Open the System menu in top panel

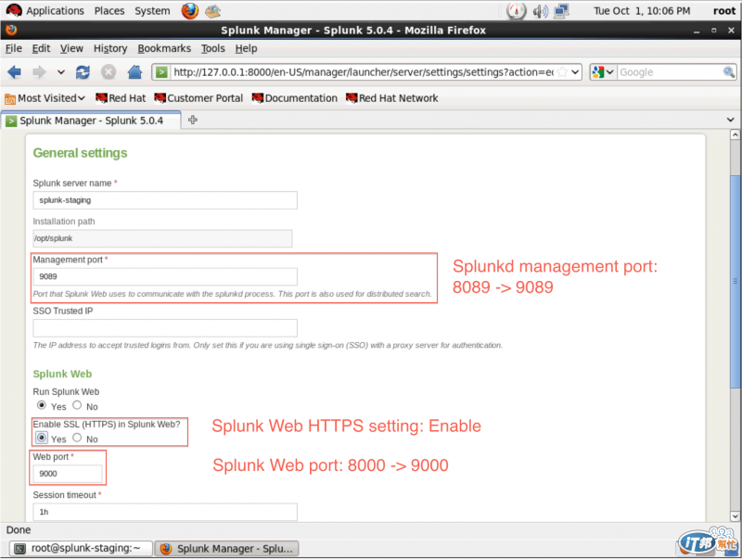pyautogui.click(x=152, y=11)
